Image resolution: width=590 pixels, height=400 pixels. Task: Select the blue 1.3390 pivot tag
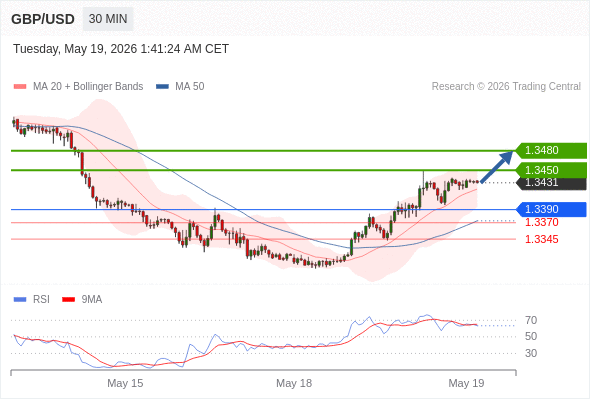551,209
